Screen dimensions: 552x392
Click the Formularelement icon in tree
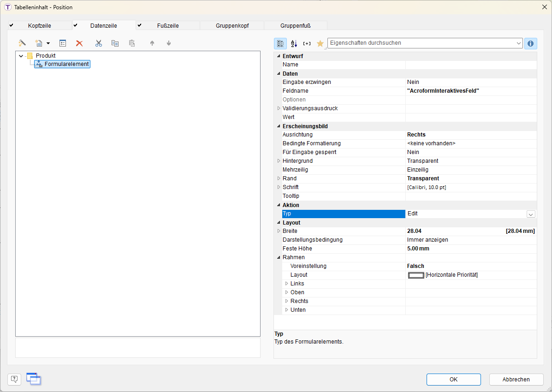pyautogui.click(x=39, y=64)
